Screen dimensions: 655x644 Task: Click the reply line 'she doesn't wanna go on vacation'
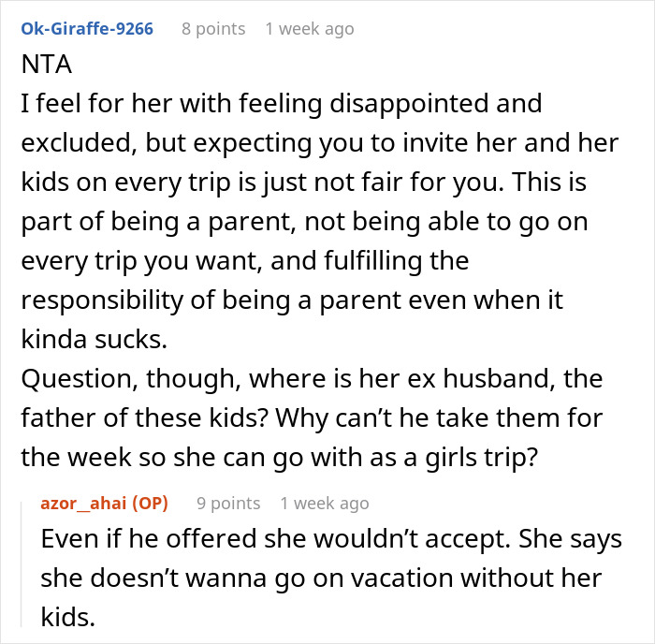318,578
